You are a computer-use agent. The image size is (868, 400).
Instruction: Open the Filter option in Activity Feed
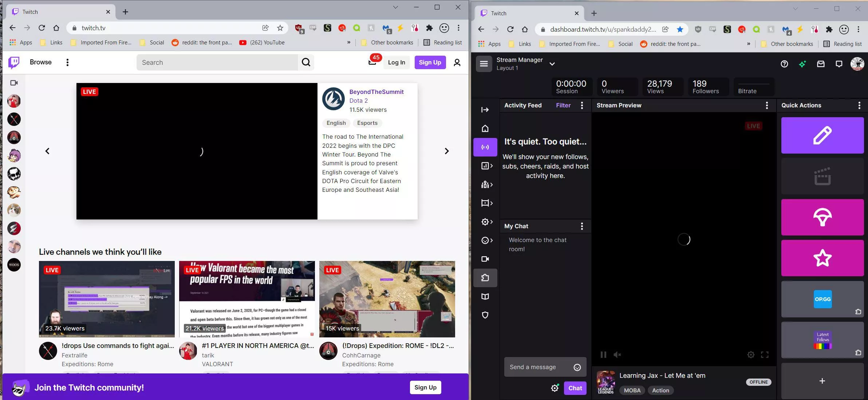pos(563,105)
